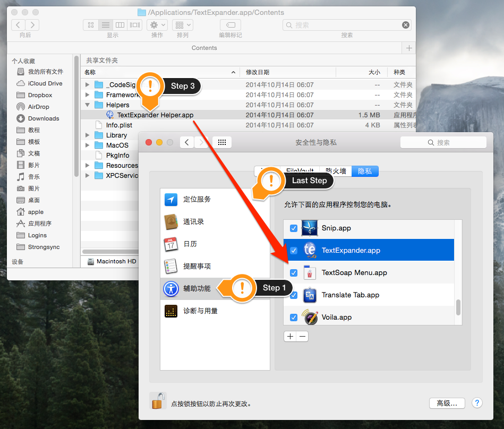This screenshot has width=504, height=429.
Task: Click Macintosh HD in path bar
Action: click(x=112, y=261)
